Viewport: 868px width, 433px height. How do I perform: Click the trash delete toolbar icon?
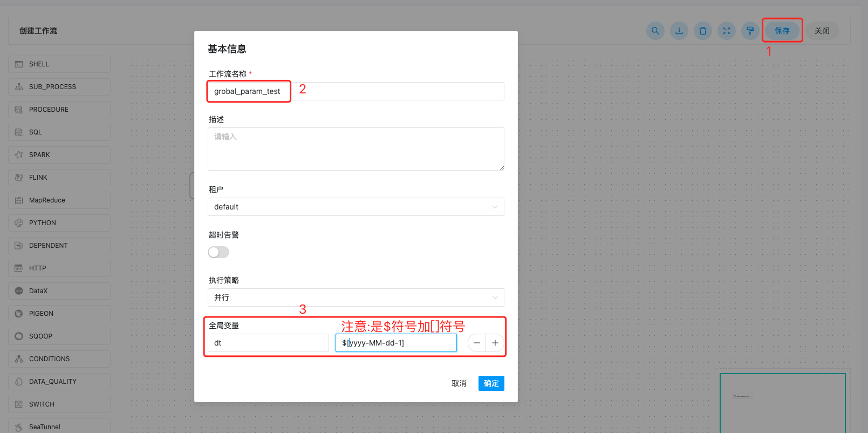[x=703, y=31]
